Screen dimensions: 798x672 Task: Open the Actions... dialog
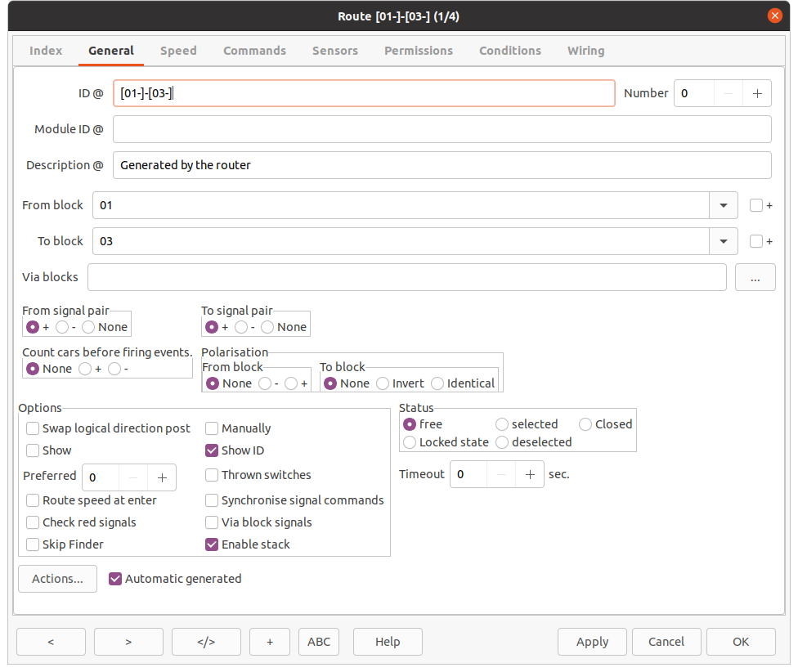click(57, 579)
